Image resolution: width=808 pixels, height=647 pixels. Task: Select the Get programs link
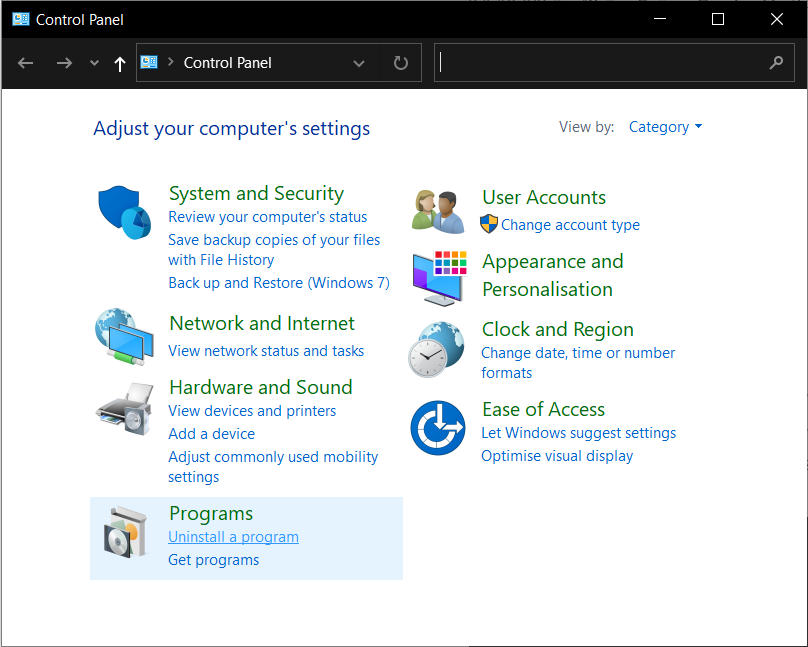click(213, 560)
